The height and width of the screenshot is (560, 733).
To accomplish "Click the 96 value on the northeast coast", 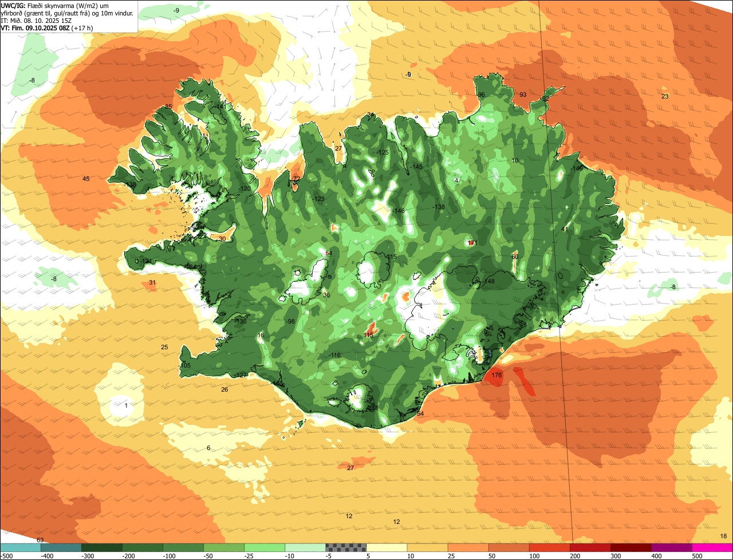I will (x=481, y=94).
